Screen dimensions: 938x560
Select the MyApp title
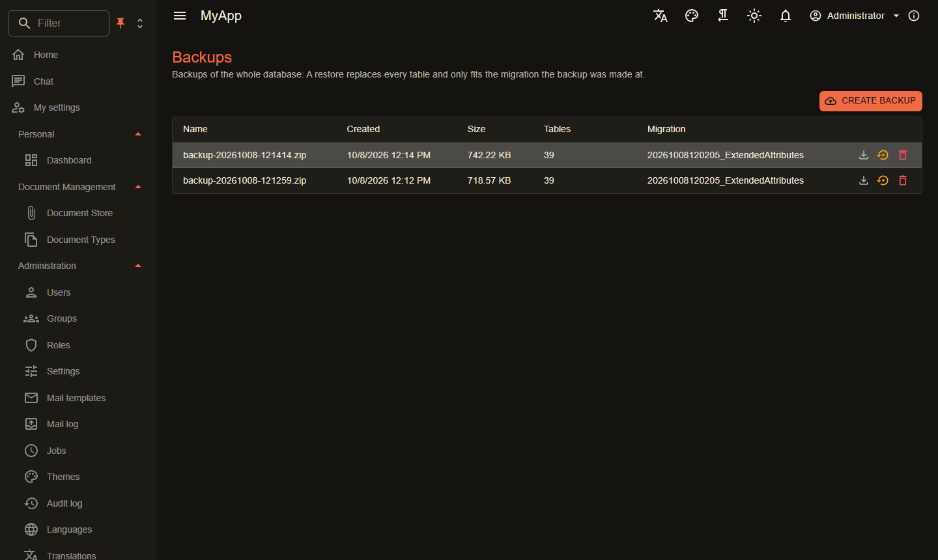click(221, 16)
